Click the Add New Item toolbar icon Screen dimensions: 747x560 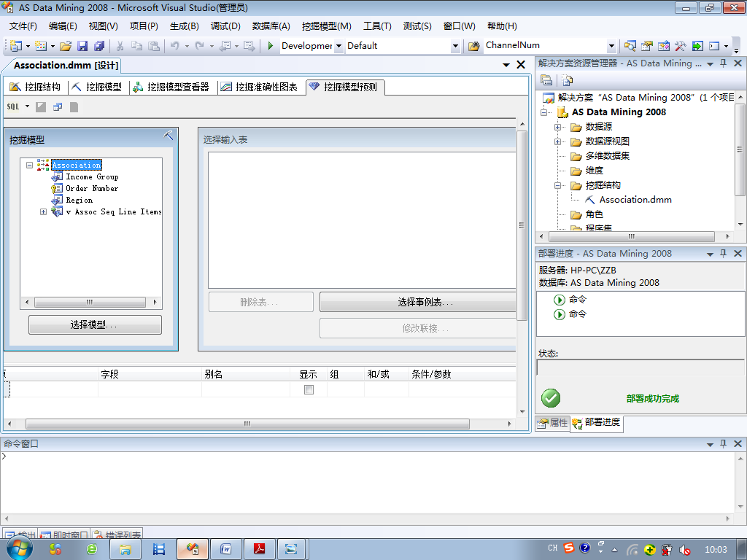click(41, 46)
